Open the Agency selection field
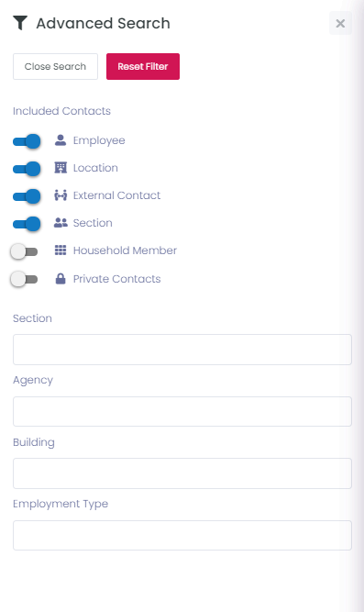 pyautogui.click(x=182, y=411)
